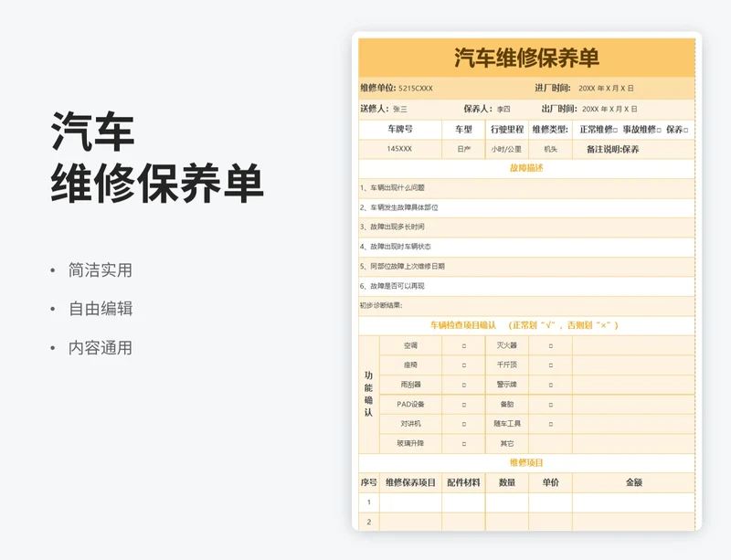Click the 简洁实用 bullet point
The image size is (731, 560).
(101, 270)
